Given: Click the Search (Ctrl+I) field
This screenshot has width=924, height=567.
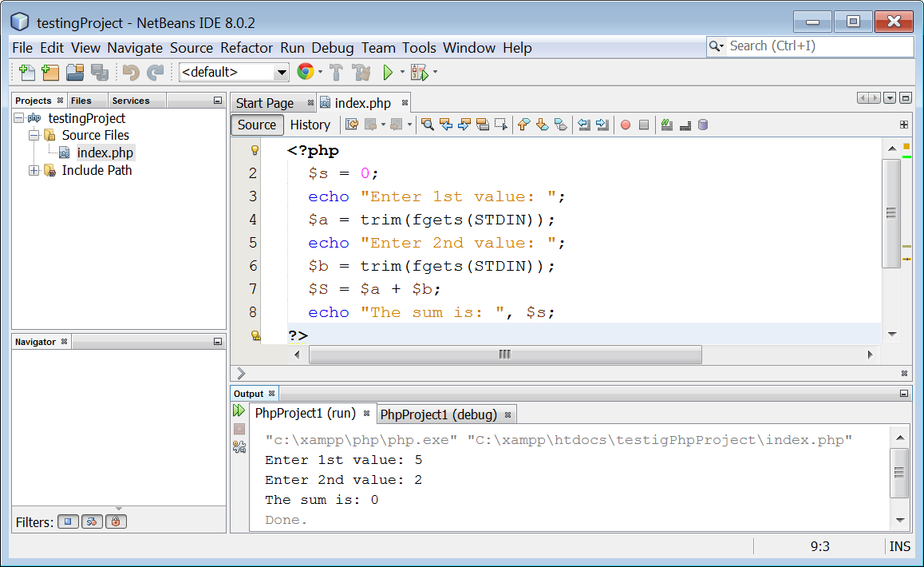Looking at the screenshot, I should (810, 46).
